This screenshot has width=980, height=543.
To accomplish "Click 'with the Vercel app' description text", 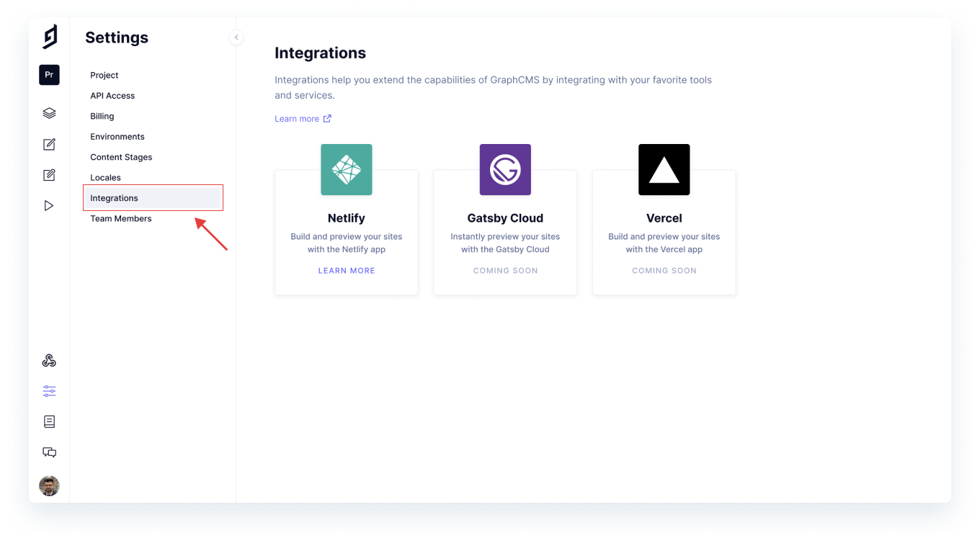I will coord(664,250).
